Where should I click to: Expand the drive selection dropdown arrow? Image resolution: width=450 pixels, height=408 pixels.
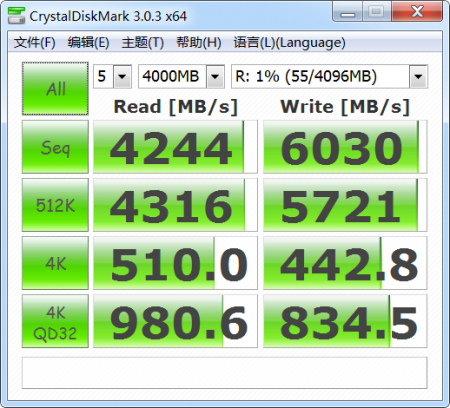coord(418,76)
